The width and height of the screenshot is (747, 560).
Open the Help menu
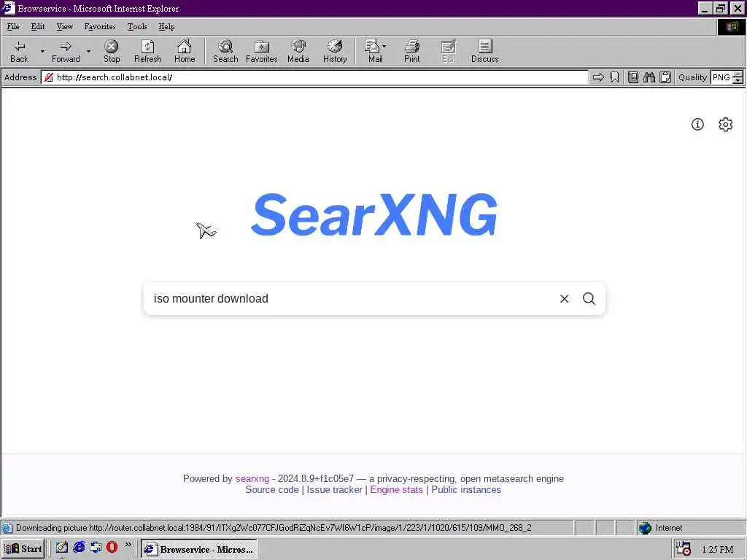click(x=166, y=27)
